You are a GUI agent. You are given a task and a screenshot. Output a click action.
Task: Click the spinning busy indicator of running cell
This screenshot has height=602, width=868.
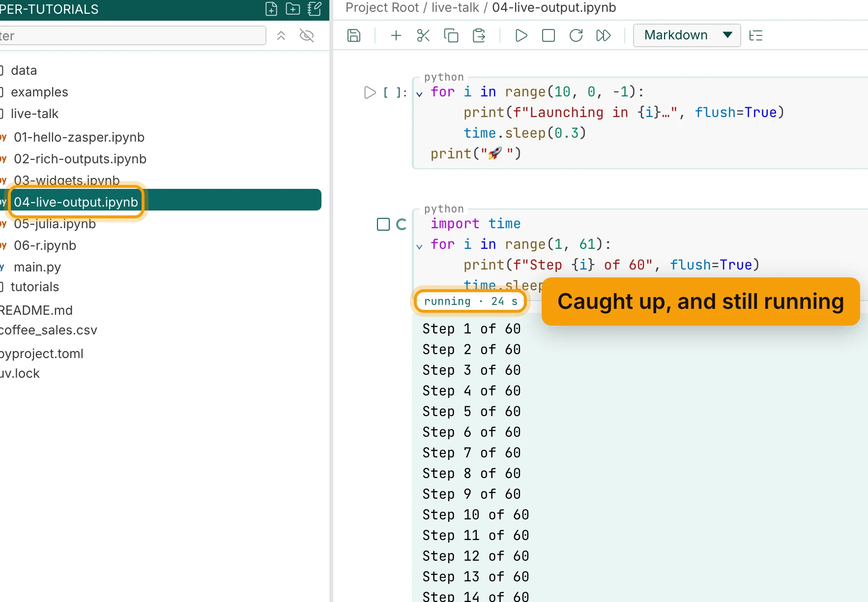click(401, 224)
